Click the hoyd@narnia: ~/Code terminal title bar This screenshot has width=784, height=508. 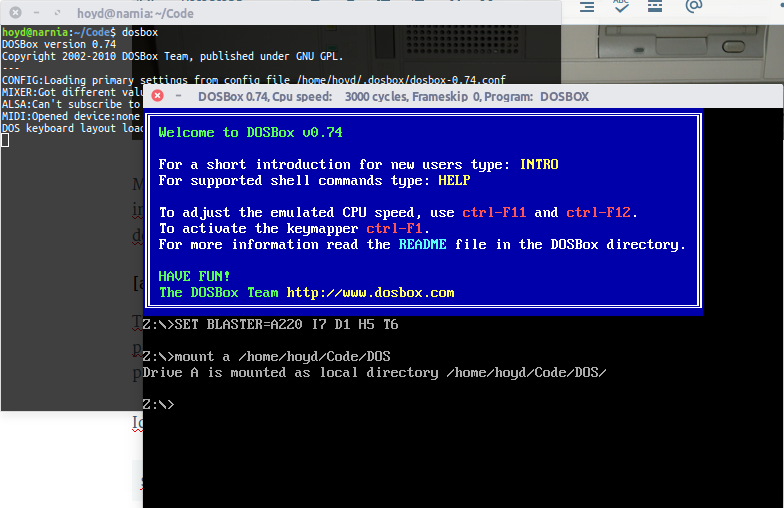coord(280,13)
